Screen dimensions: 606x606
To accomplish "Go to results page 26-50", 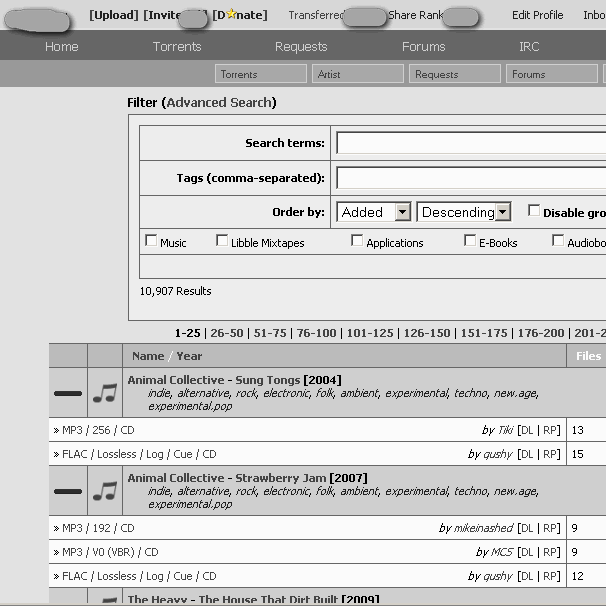I will (x=227, y=333).
